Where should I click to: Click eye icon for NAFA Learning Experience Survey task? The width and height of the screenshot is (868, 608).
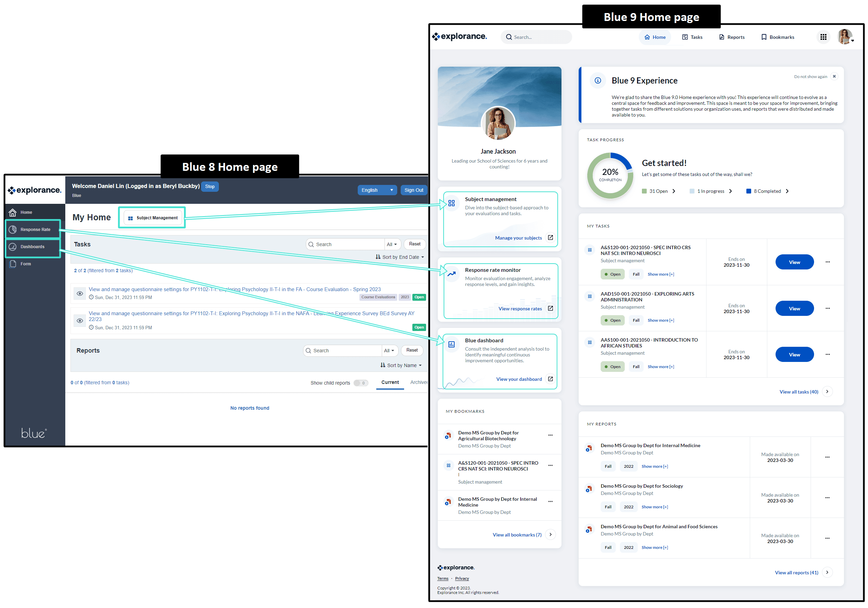80,321
